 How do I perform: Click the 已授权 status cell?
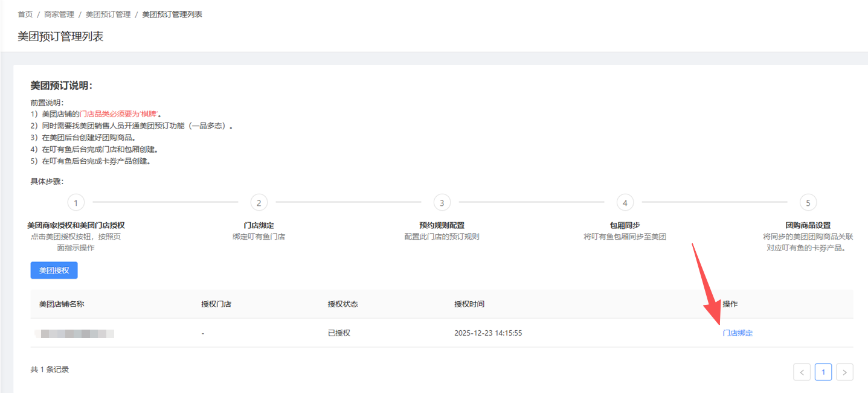pyautogui.click(x=339, y=333)
